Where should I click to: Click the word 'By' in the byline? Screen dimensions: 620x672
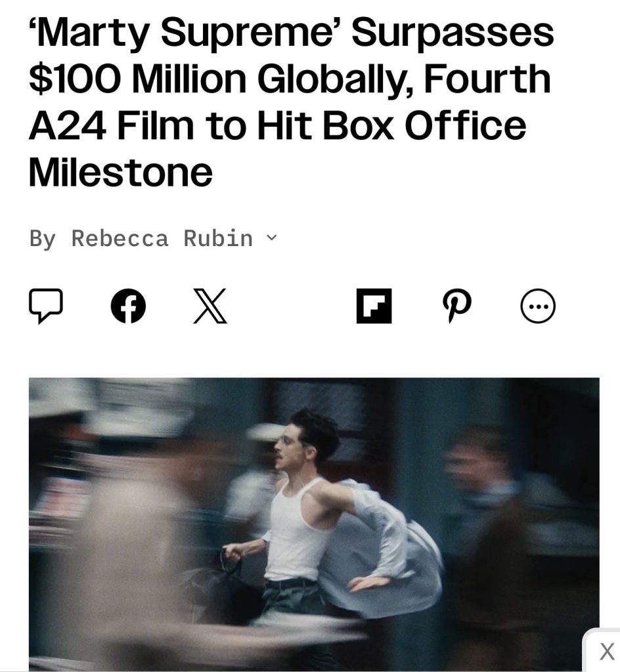[x=43, y=239]
